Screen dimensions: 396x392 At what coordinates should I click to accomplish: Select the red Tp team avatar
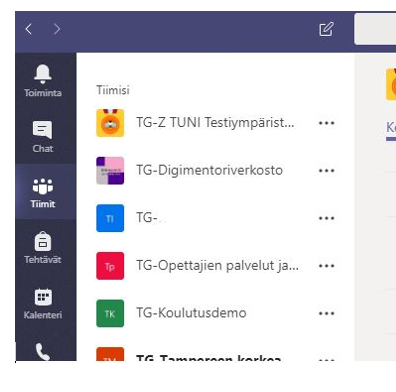tap(110, 266)
